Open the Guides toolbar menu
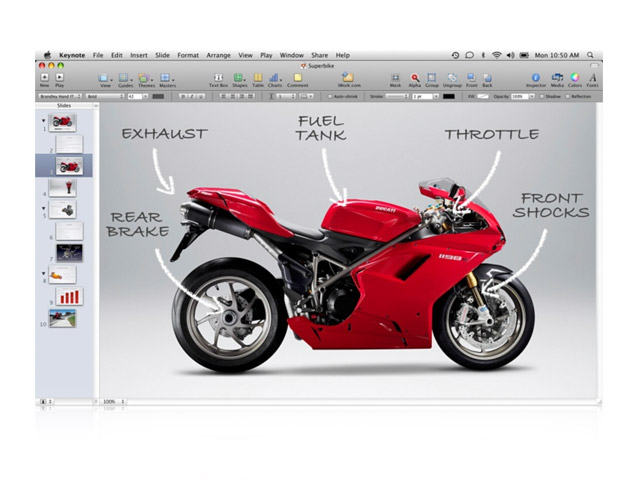640x480 pixels. click(x=125, y=80)
